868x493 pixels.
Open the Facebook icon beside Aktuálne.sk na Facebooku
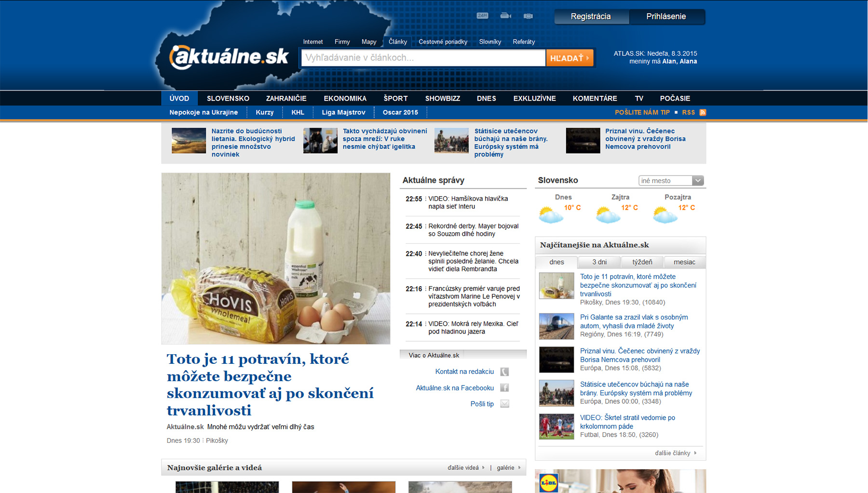pos(504,388)
